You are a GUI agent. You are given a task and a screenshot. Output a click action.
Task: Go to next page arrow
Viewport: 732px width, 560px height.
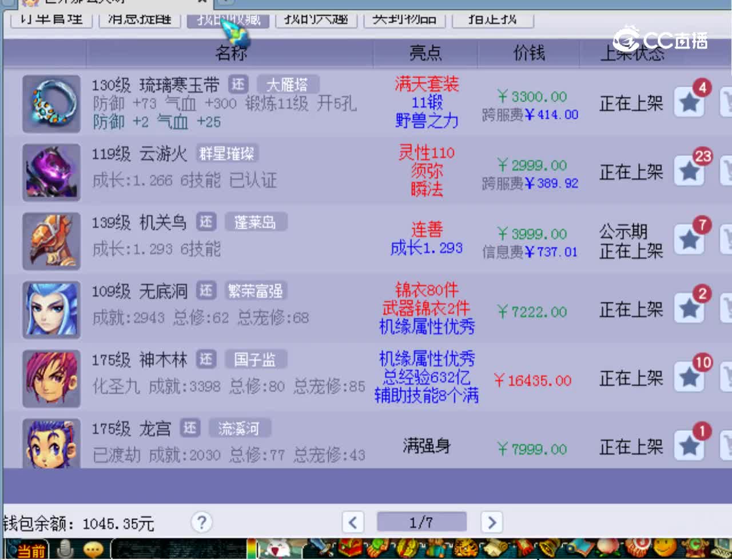492,522
